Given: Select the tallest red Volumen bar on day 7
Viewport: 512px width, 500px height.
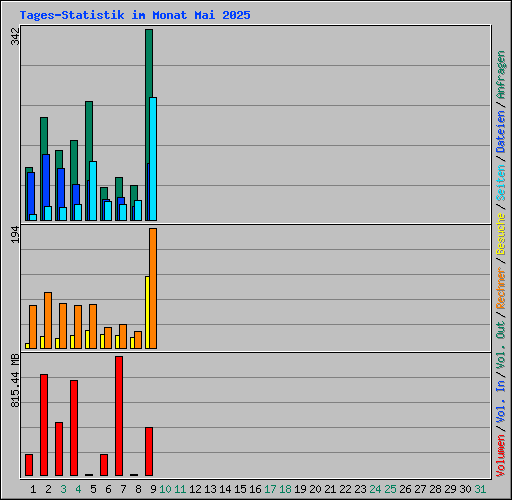Looking at the screenshot, I should tap(119, 416).
